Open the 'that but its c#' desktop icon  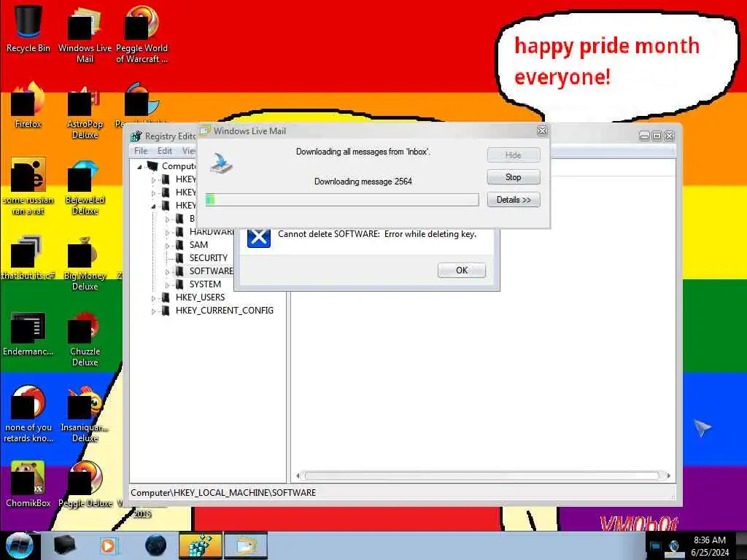(x=28, y=257)
